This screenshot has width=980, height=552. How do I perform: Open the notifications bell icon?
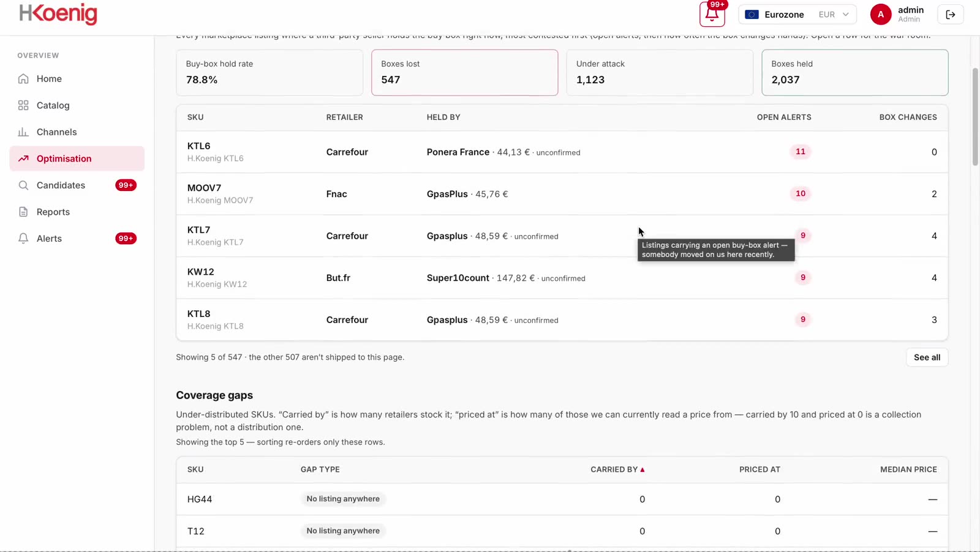coord(712,15)
